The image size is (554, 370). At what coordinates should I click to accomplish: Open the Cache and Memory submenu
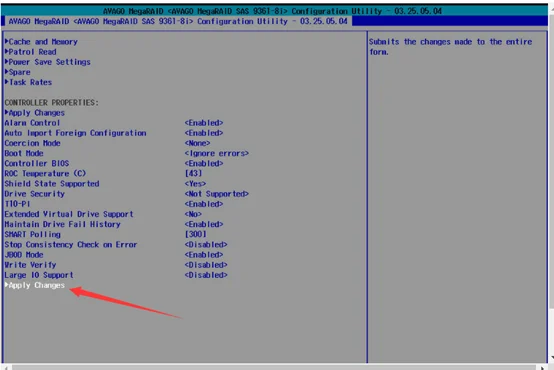[x=41, y=42]
